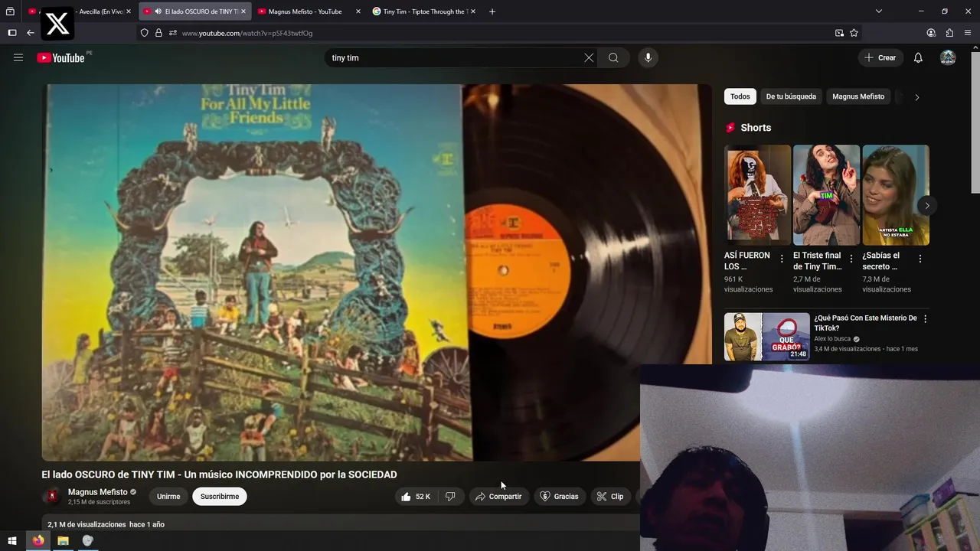Start voice search with the microphone
The width and height of the screenshot is (980, 551).
(x=648, y=57)
